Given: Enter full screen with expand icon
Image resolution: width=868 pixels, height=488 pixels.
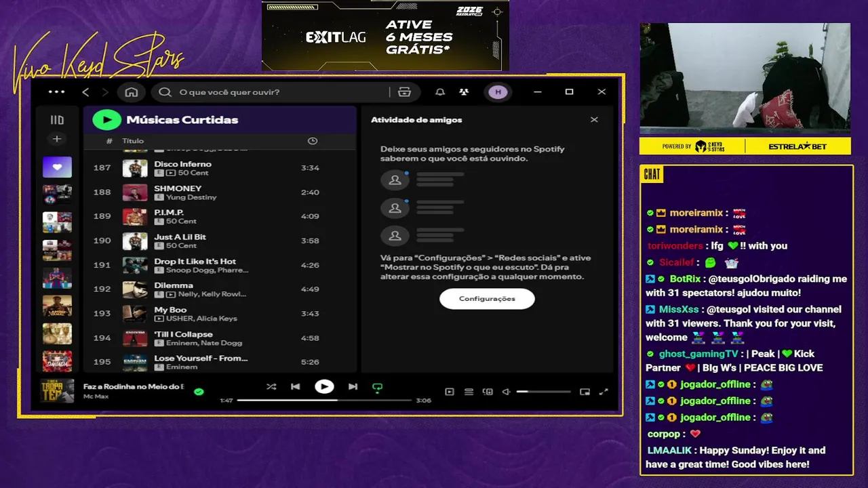Looking at the screenshot, I should click(604, 392).
